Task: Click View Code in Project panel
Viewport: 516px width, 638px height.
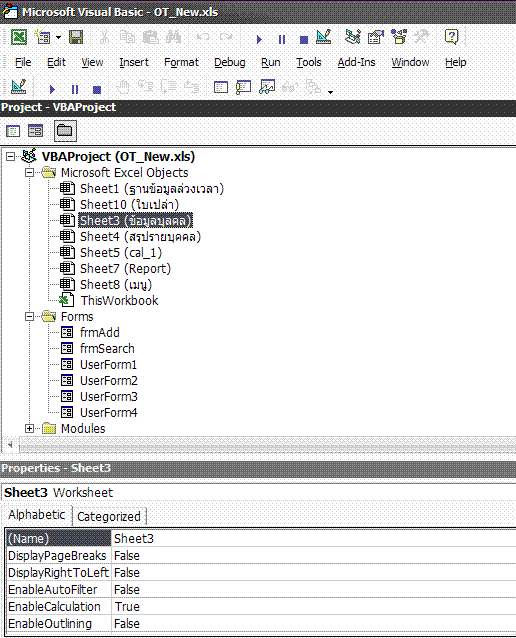Action: pyautogui.click(x=13, y=131)
